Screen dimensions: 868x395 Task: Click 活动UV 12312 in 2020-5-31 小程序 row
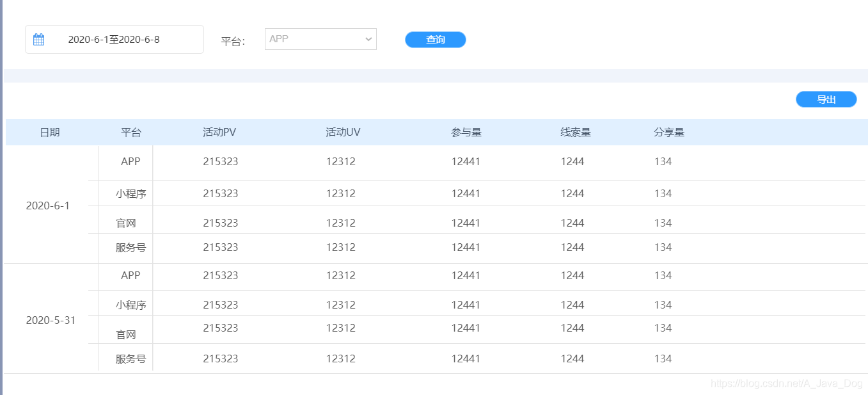click(x=341, y=305)
